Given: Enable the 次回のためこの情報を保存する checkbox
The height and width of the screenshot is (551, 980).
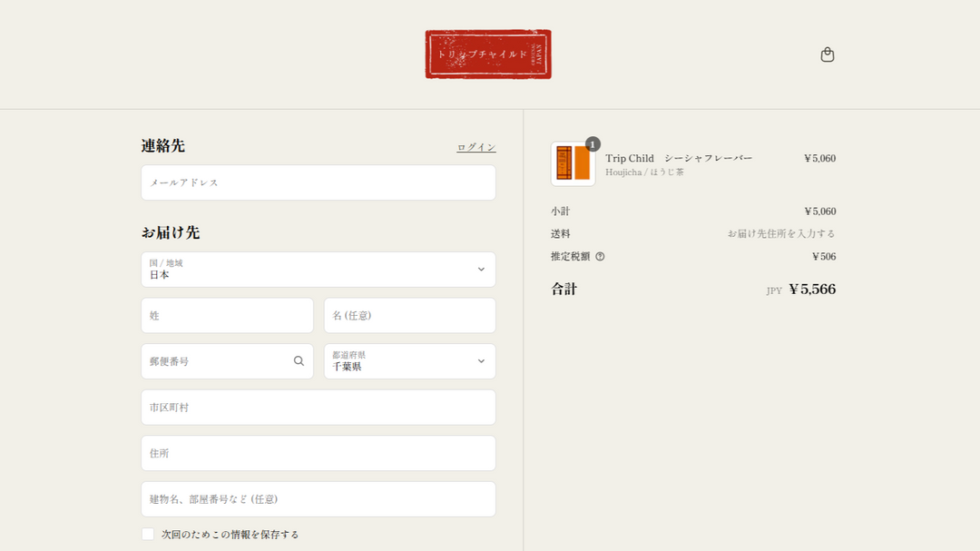Looking at the screenshot, I should [x=148, y=534].
